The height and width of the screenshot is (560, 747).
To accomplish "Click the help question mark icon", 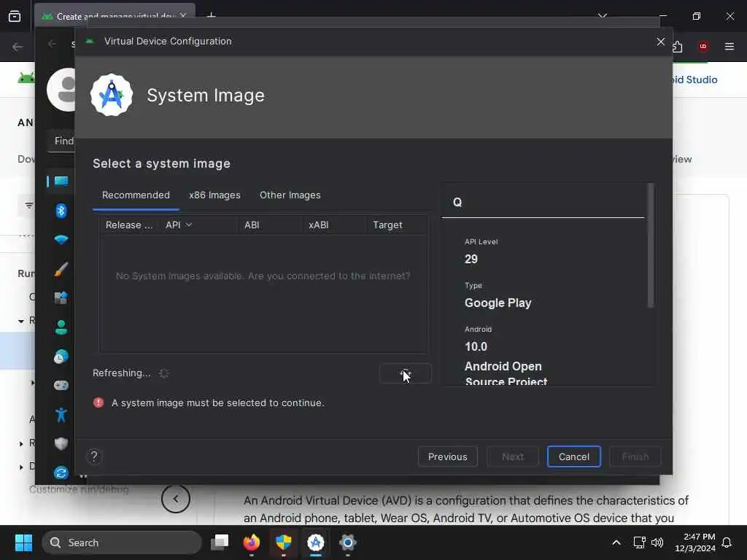I will tap(94, 456).
